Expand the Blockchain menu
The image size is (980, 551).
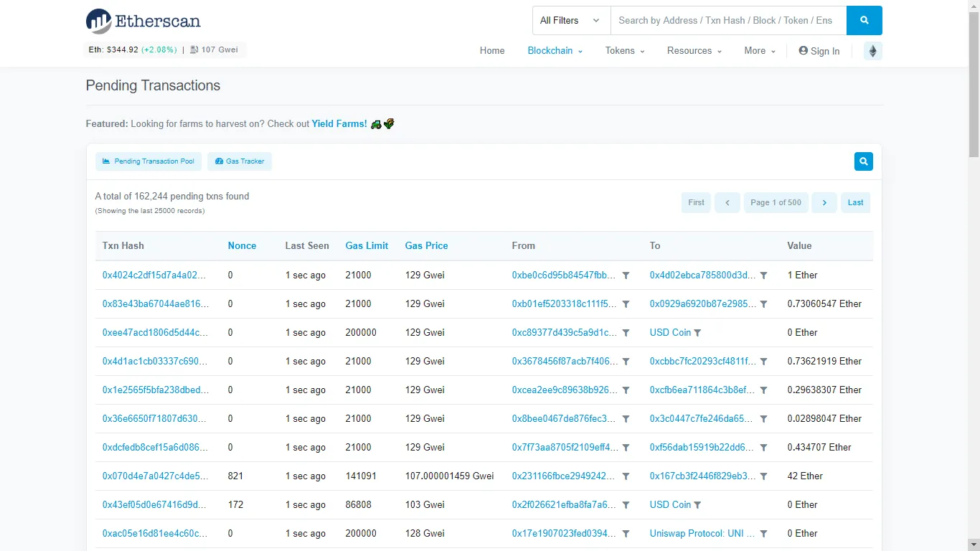click(x=555, y=51)
